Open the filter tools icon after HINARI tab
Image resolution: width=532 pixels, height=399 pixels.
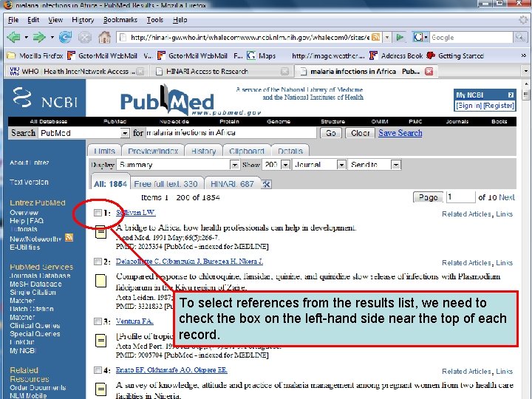click(x=266, y=184)
